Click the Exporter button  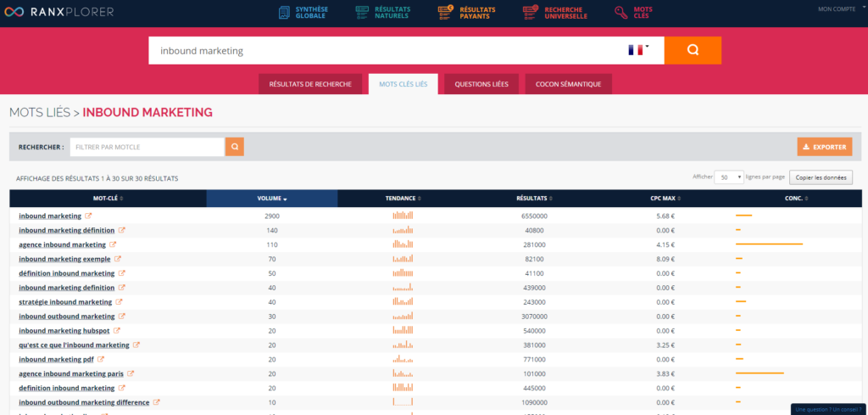click(824, 147)
